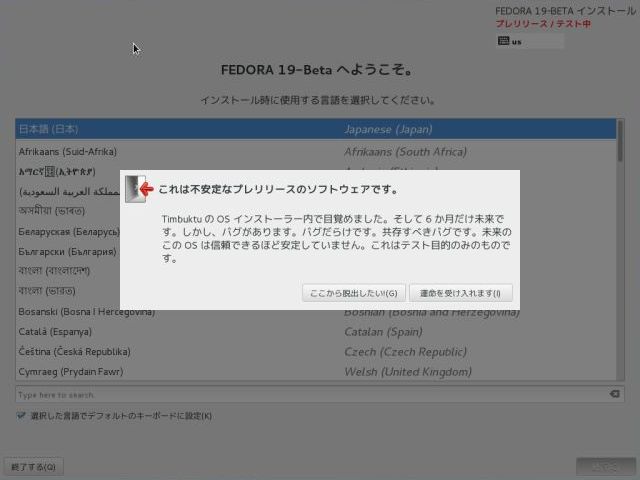The height and width of the screenshot is (480, 640).
Task: Select 'Bosanski (Bosna i Hercegovina)' row
Action: tap(316, 312)
